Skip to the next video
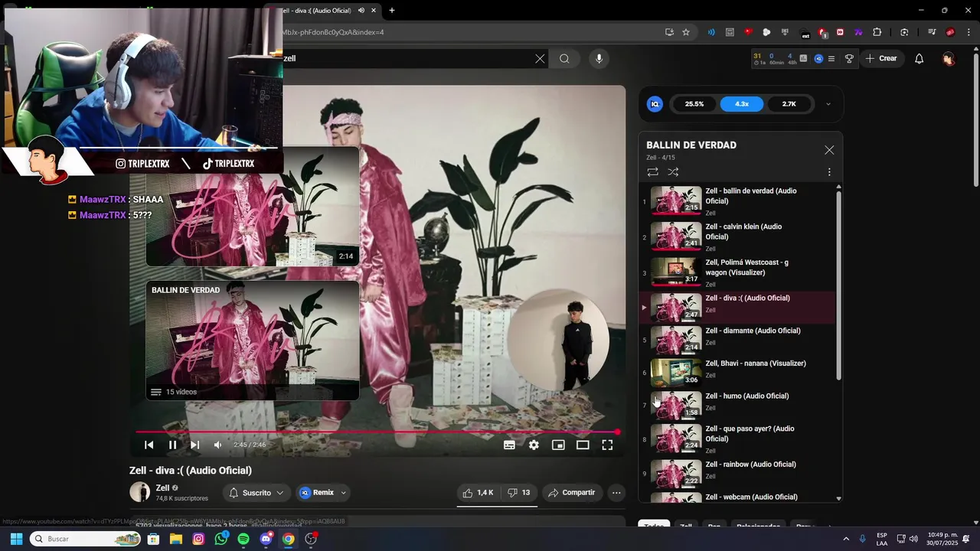The image size is (980, 551). click(x=194, y=445)
